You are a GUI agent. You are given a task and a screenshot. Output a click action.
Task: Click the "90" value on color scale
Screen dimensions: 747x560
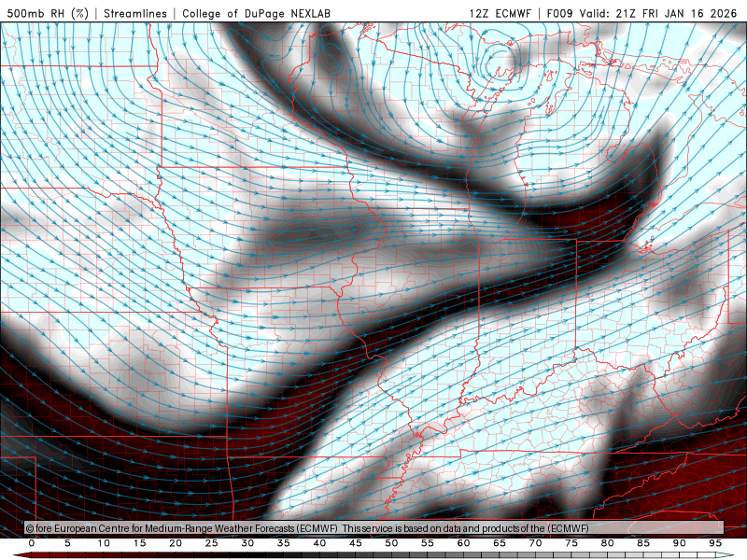tap(679, 543)
